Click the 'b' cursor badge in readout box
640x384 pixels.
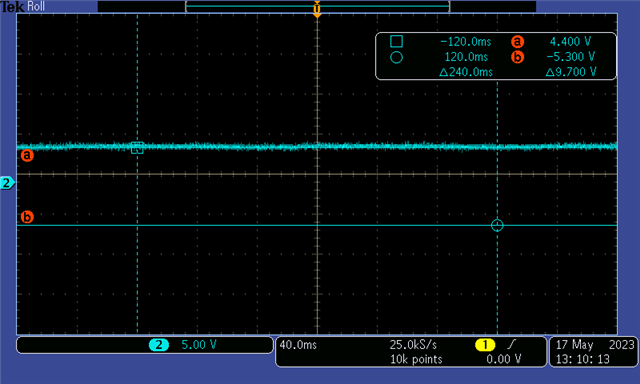(517, 57)
